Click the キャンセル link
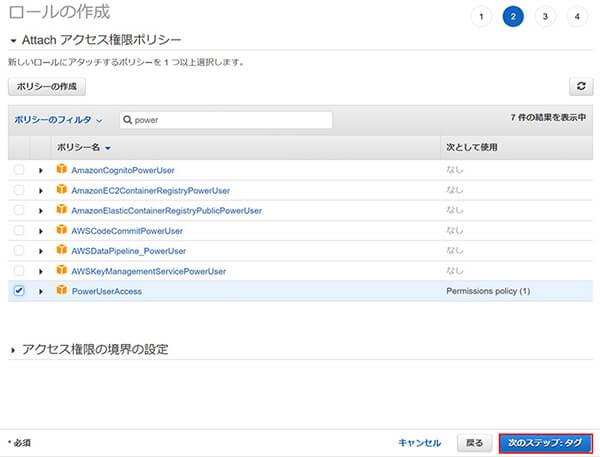Image resolution: width=600 pixels, height=457 pixels. point(419,443)
